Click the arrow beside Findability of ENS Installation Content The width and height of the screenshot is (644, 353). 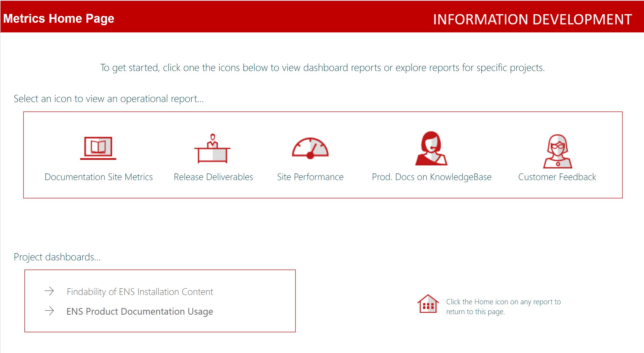[49, 291]
